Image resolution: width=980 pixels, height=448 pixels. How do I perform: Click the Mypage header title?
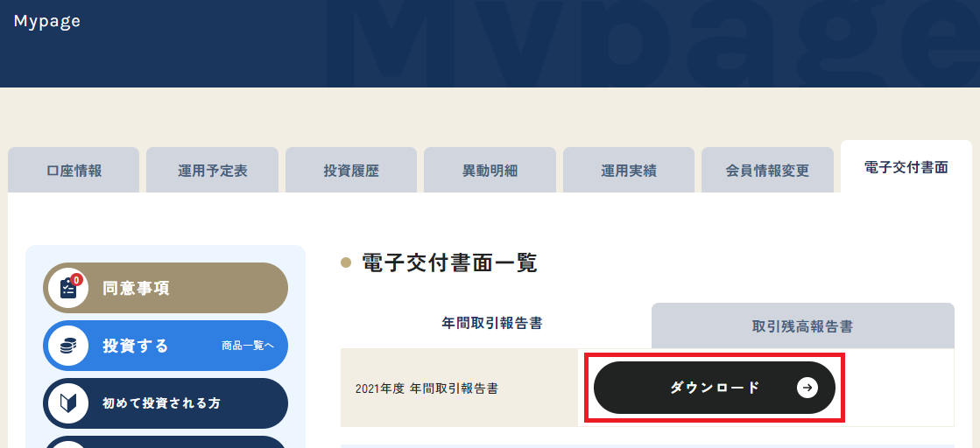coord(47,21)
